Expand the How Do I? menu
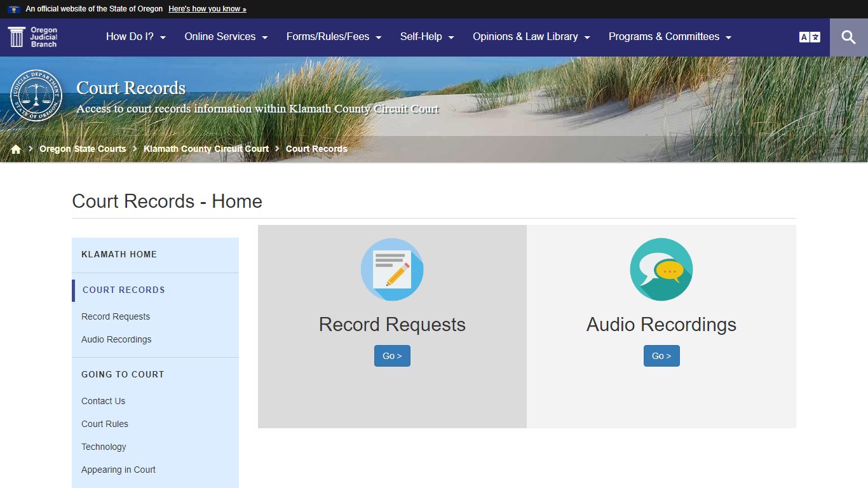Image resolution: width=868 pixels, height=488 pixels. point(136,37)
